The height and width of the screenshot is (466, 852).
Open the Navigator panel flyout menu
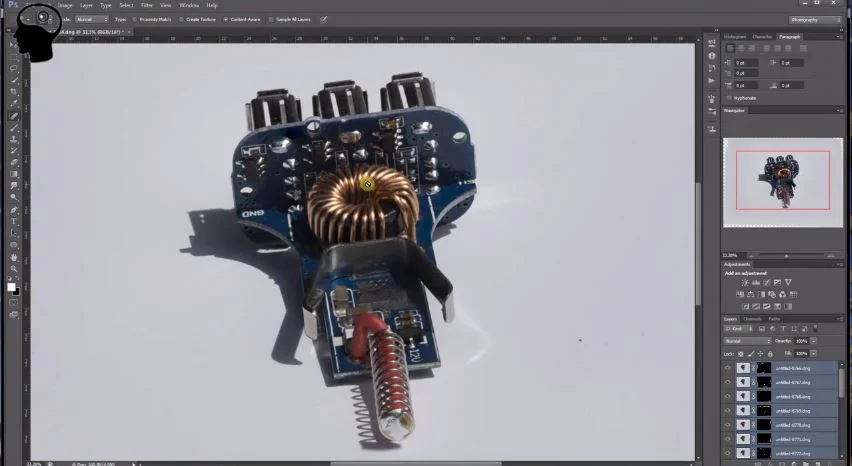(x=839, y=110)
